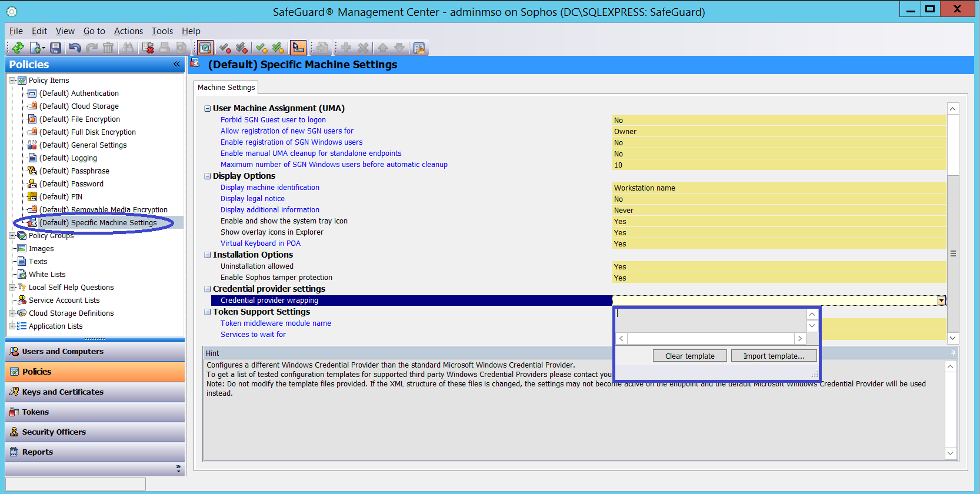Open the Actions menu
This screenshot has height=494, width=980.
(128, 31)
